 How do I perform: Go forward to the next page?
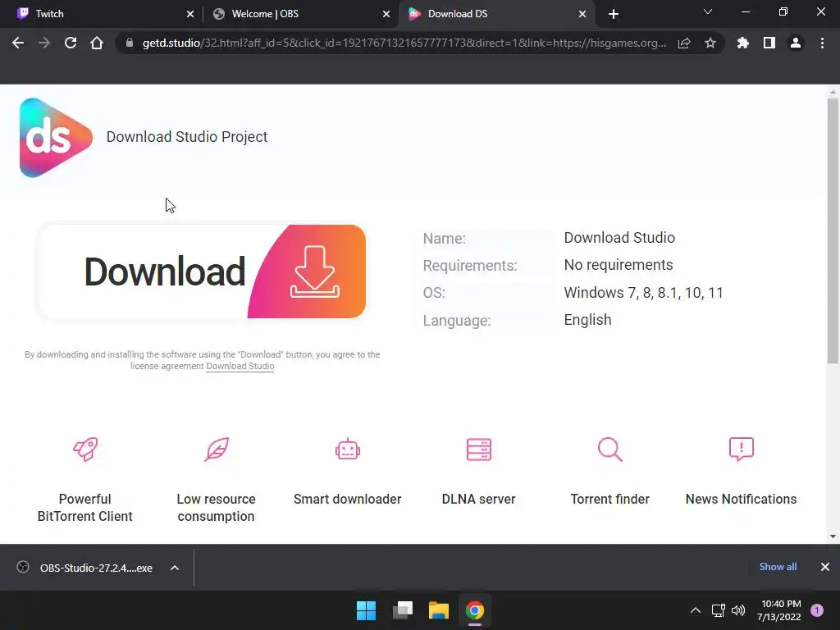[x=44, y=43]
